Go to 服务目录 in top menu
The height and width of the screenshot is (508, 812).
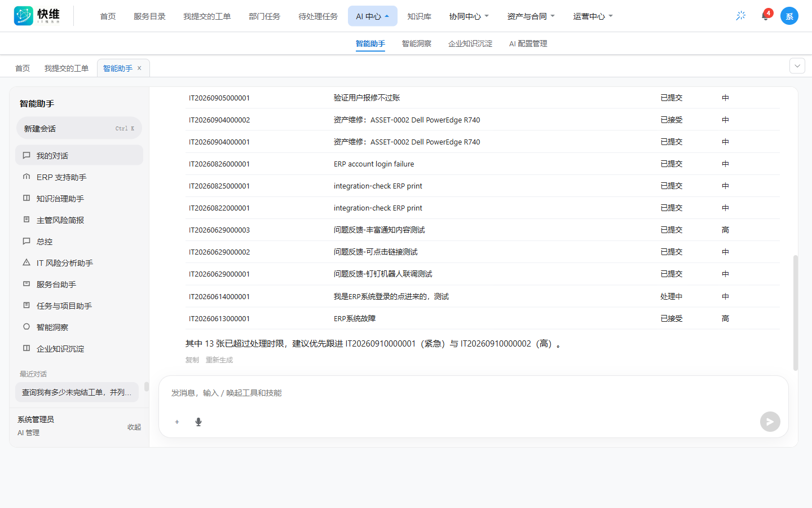pos(149,16)
